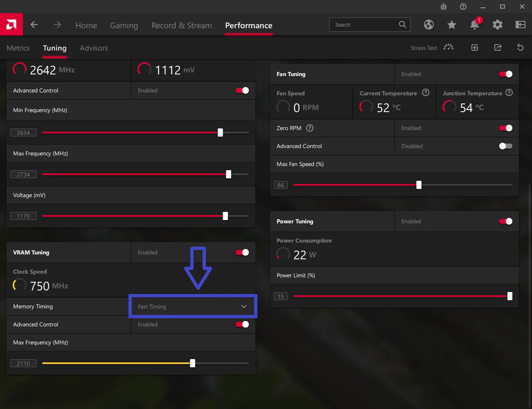The width and height of the screenshot is (532, 409).
Task: Go forward with the right arrow
Action: click(58, 25)
